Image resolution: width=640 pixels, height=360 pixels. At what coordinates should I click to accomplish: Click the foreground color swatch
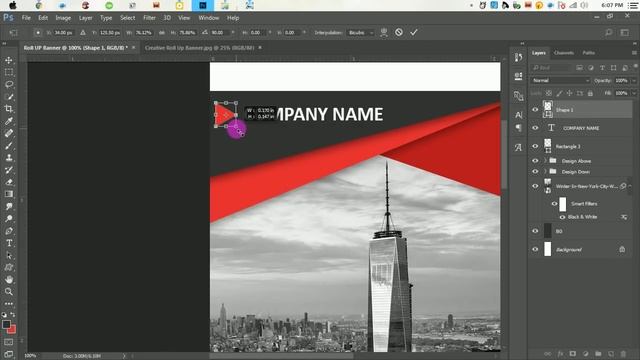click(6, 324)
